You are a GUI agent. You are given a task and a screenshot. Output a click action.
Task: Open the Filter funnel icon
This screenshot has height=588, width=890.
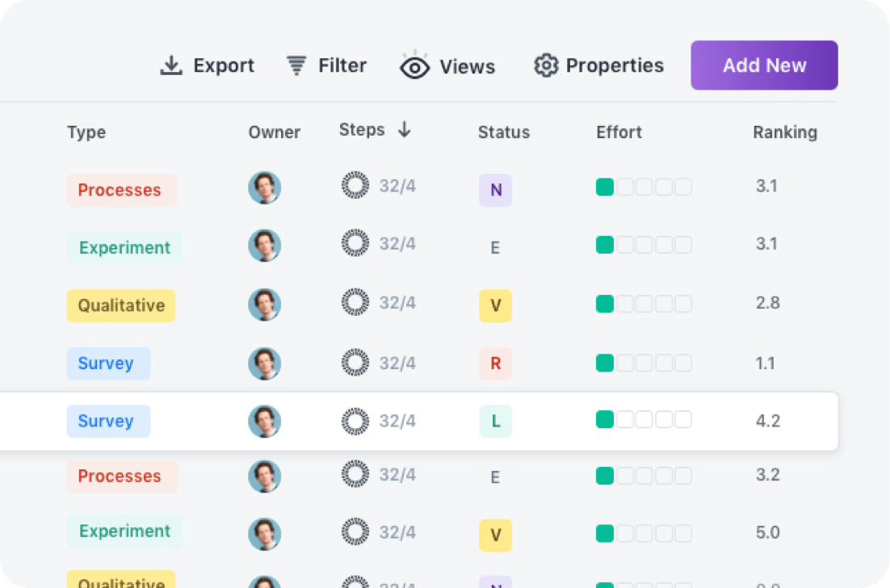click(296, 65)
